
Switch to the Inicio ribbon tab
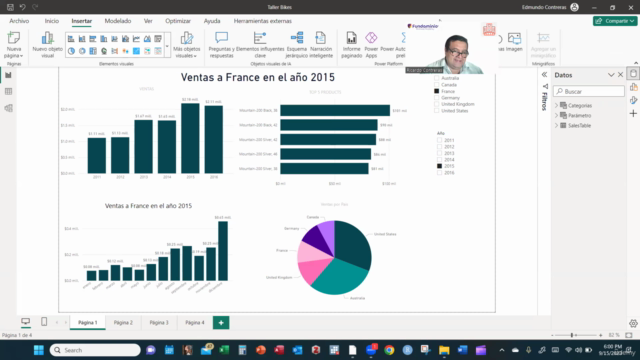click(x=52, y=21)
